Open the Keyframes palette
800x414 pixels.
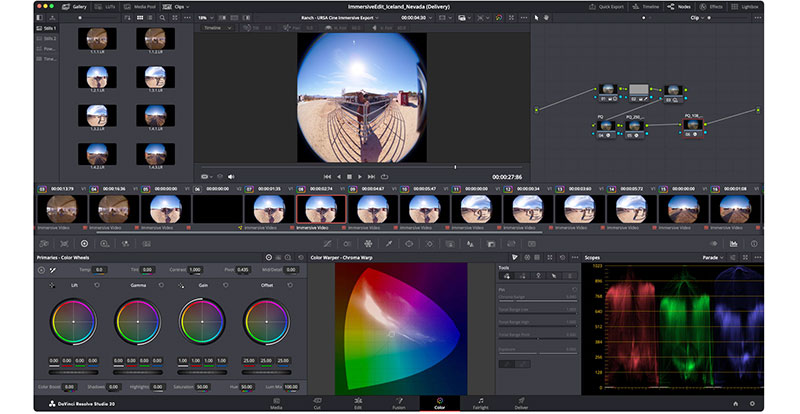tap(713, 244)
